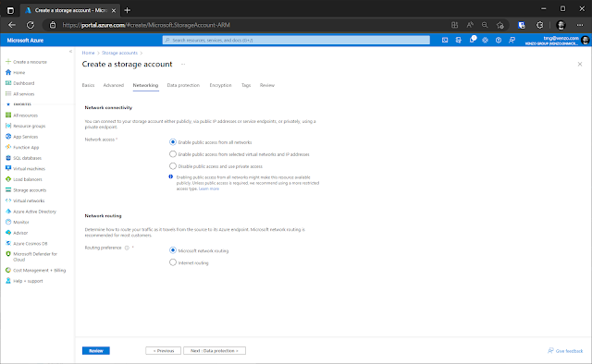This screenshot has height=364, width=592.
Task: Select the Networking tab
Action: coord(145,85)
